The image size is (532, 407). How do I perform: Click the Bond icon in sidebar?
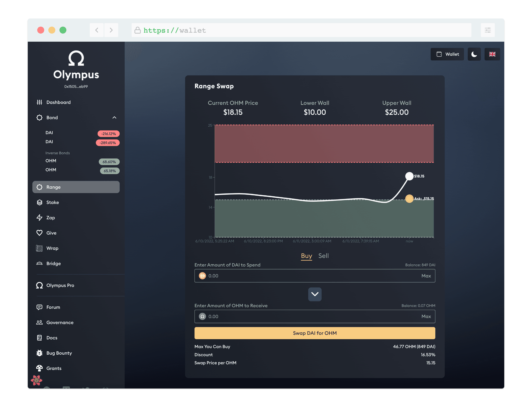point(40,118)
